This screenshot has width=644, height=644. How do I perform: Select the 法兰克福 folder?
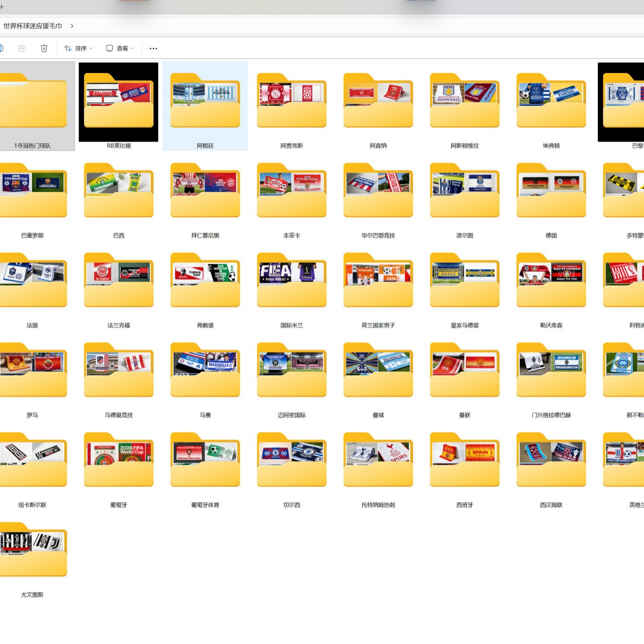click(x=119, y=280)
